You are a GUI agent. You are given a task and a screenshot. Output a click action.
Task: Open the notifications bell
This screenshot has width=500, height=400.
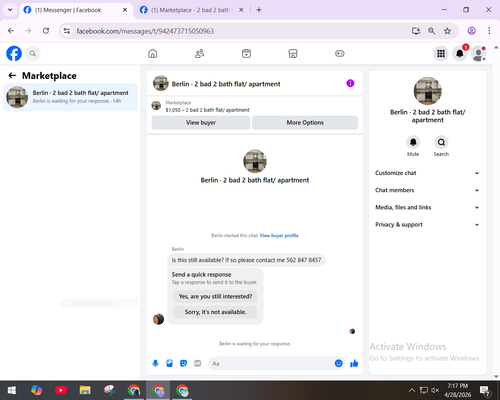click(460, 53)
